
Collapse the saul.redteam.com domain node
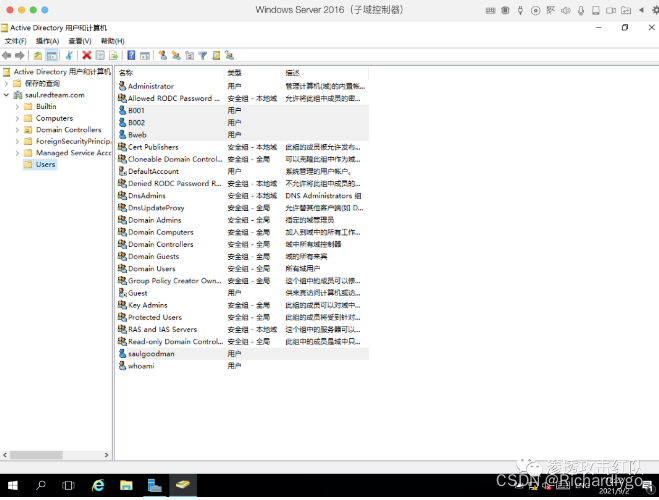[6, 95]
